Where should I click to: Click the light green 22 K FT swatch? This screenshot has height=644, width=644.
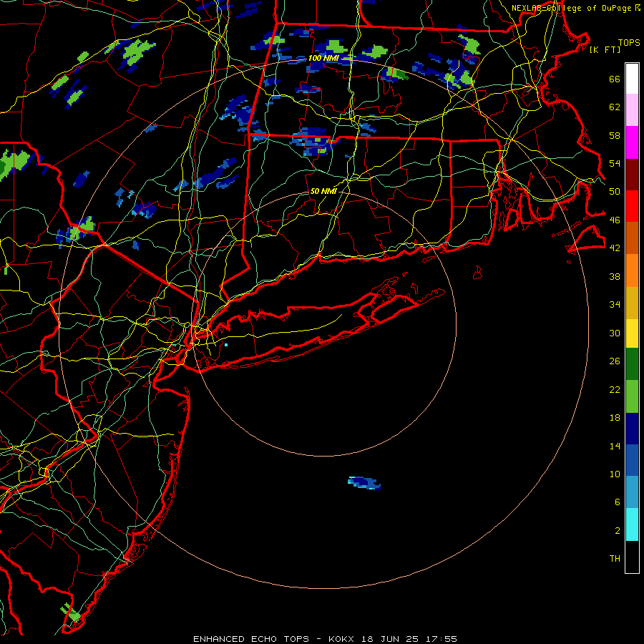[x=632, y=396]
